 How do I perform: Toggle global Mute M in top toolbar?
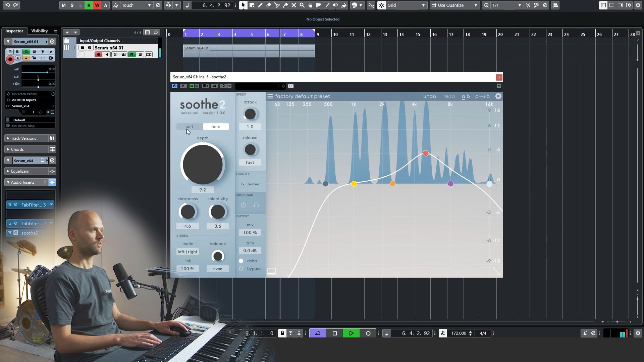[x=63, y=5]
